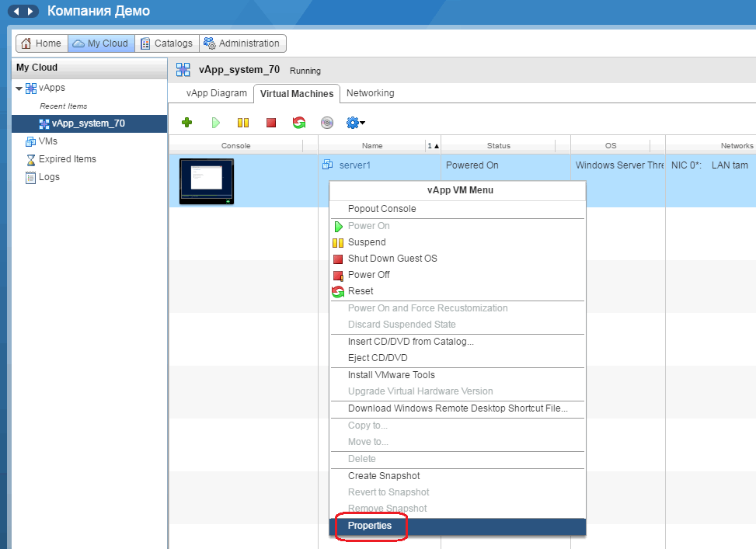Open the Administration tab

[x=242, y=43]
